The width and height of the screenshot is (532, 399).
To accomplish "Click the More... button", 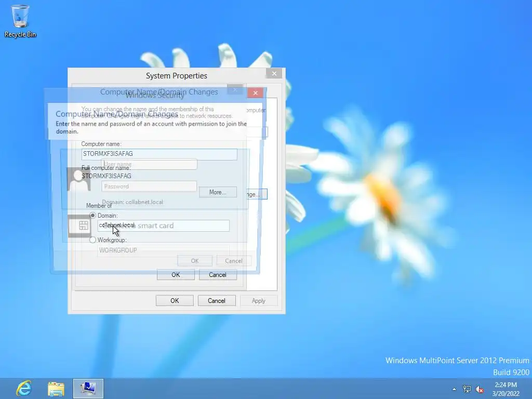I will pos(218,192).
